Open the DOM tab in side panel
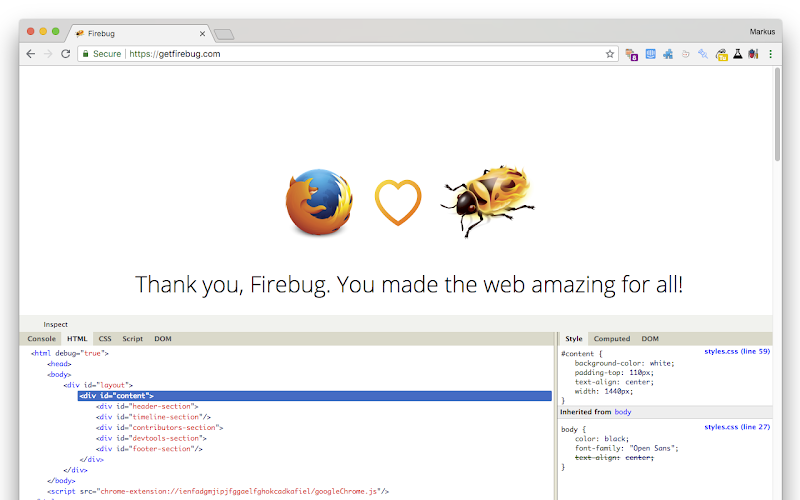The image size is (800, 500). point(650,339)
